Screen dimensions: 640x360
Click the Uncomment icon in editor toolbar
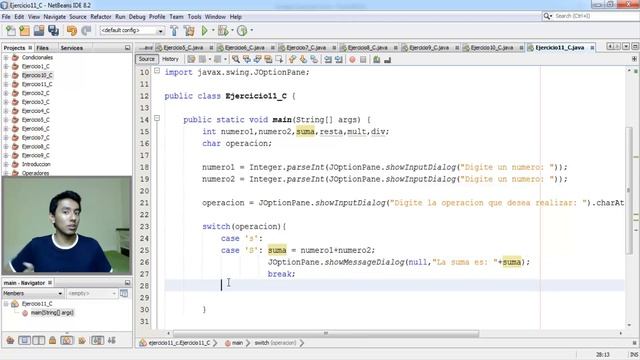[x=387, y=60]
